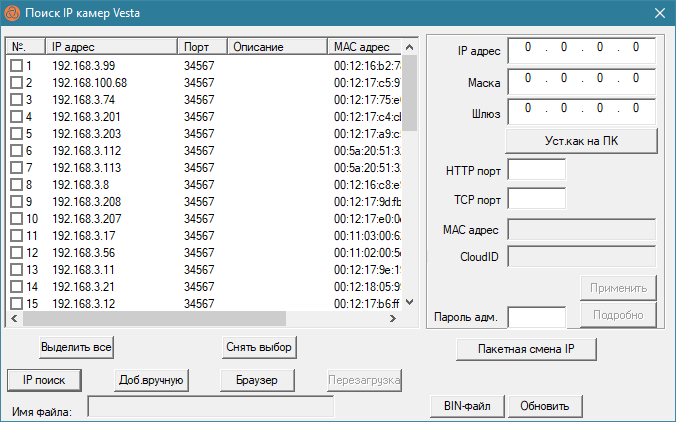The width and height of the screenshot is (676, 422).
Task: Click the horizontal scroll left arrow
Action: (14, 319)
